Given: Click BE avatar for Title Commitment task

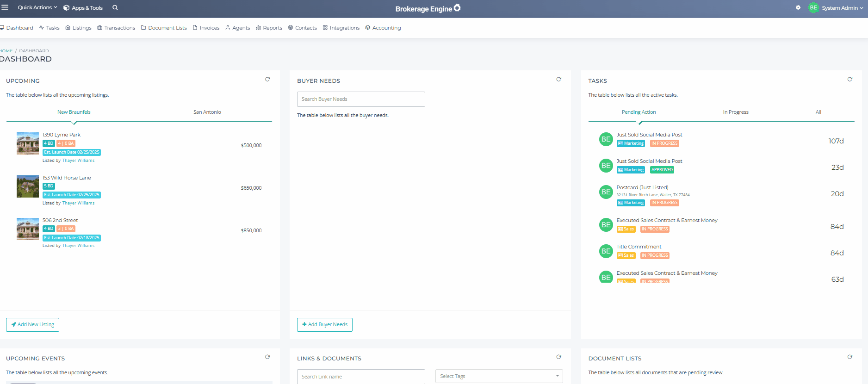Looking at the screenshot, I should pos(606,251).
